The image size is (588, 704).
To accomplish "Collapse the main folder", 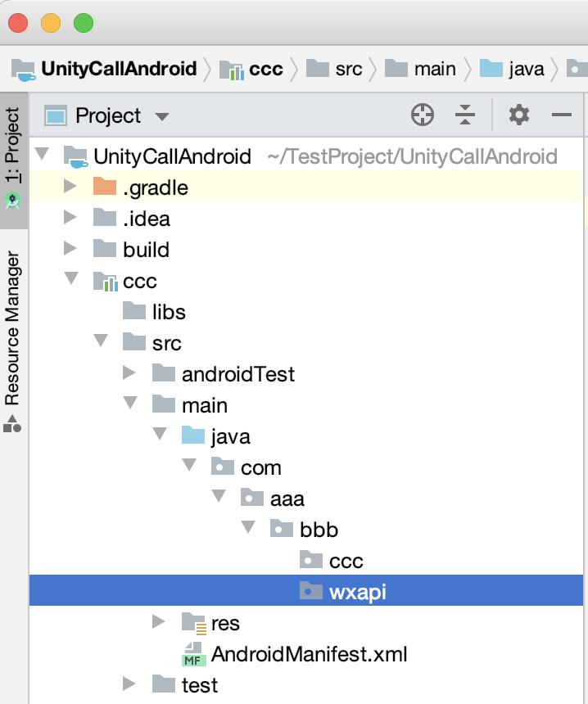I will click(x=130, y=403).
